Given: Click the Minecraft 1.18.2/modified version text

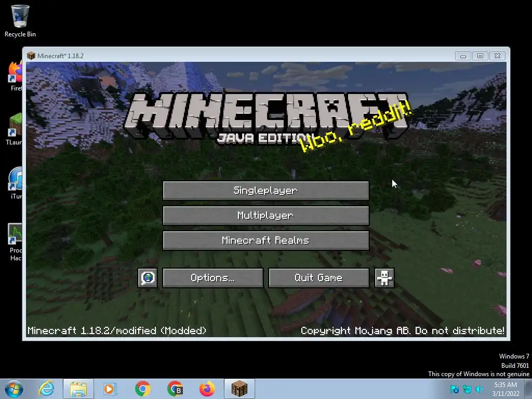Looking at the screenshot, I should (117, 330).
